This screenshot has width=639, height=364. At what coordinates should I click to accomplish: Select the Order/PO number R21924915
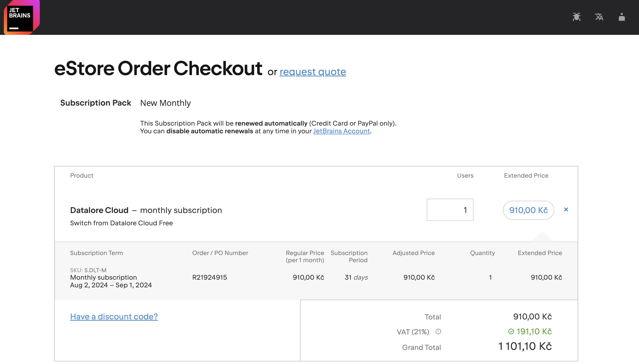coord(210,277)
